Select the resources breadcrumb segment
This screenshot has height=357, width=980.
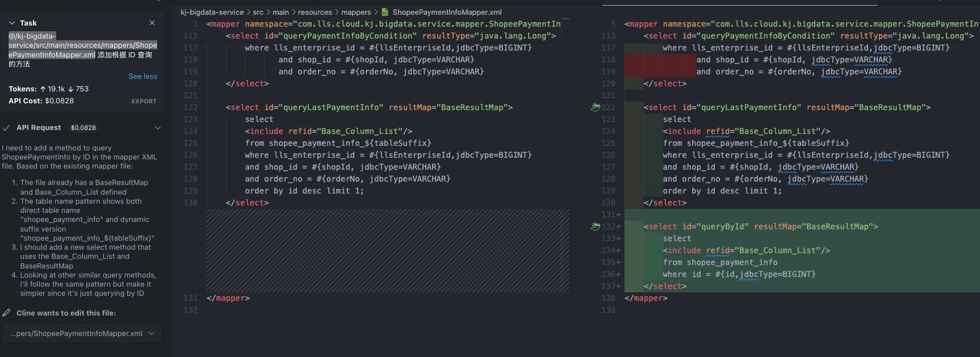coord(315,12)
